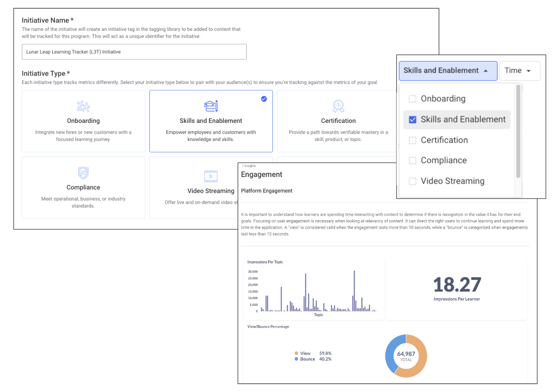Enable the Video Streaming filter checkbox
This screenshot has height=392, width=552.
[x=413, y=181]
